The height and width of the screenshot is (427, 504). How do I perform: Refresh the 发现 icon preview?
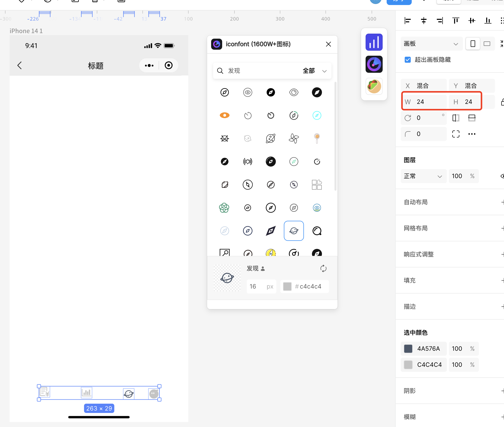click(x=323, y=268)
